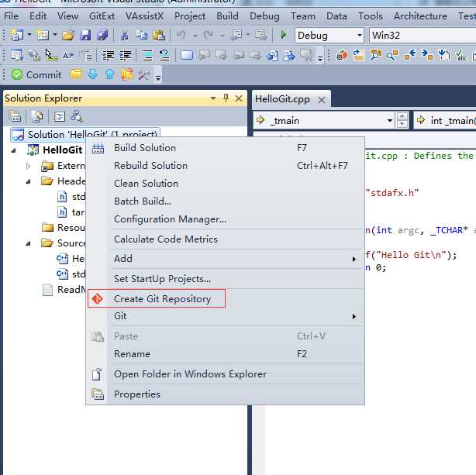Click the Git stash folder icon with arrows
Image resolution: width=476 pixels, height=475 pixels.
click(127, 74)
